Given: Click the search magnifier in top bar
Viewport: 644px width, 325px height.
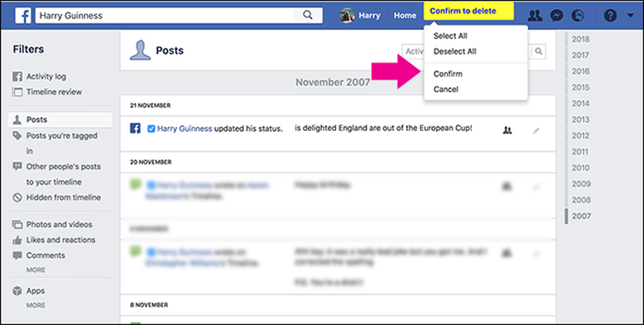Looking at the screenshot, I should (x=308, y=15).
